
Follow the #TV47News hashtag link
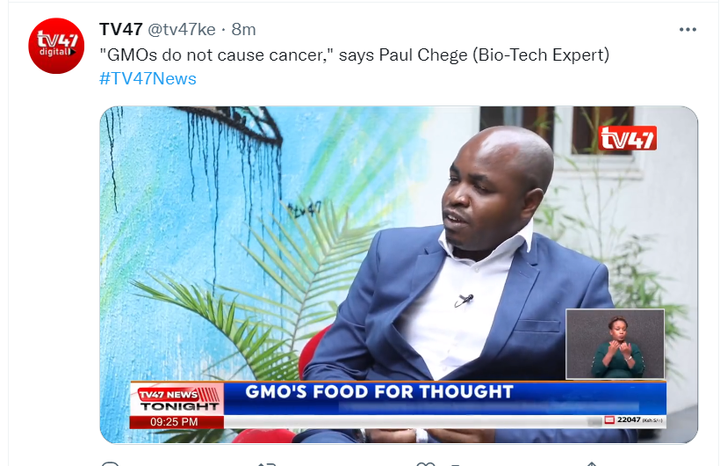point(148,79)
